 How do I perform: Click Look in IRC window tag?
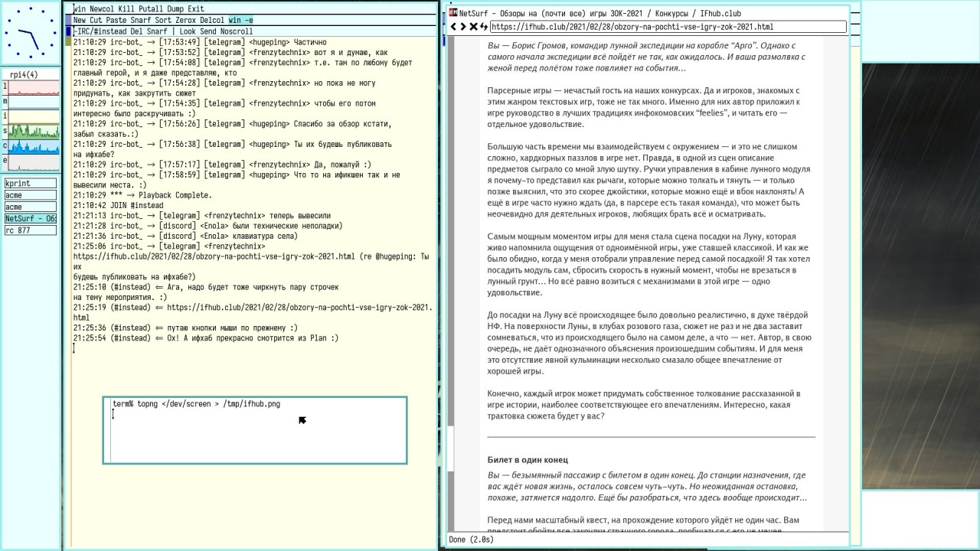click(x=188, y=31)
